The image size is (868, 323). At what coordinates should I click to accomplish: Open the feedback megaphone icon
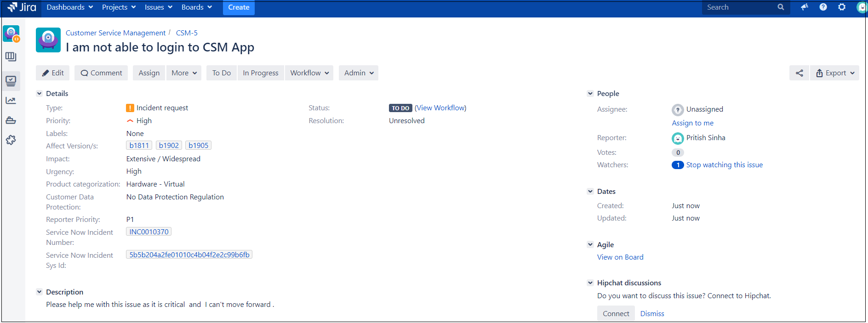coord(804,7)
